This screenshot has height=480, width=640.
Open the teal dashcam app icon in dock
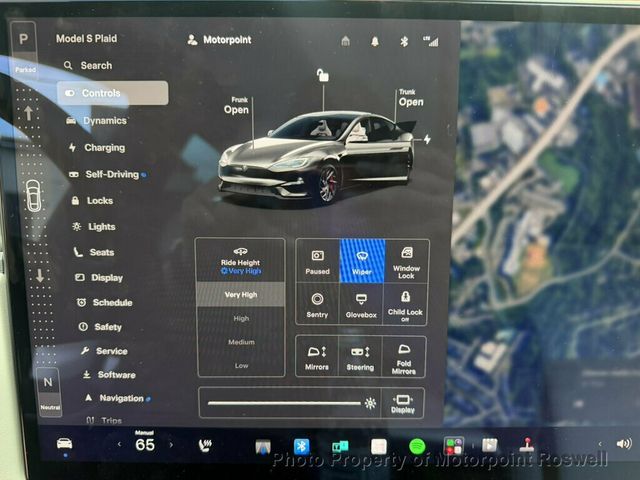click(x=340, y=447)
